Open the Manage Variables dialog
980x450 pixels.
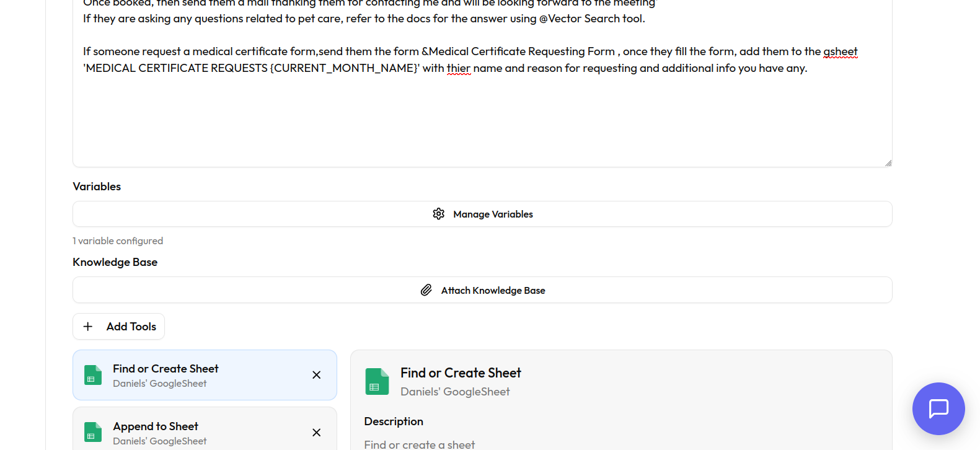493,214
